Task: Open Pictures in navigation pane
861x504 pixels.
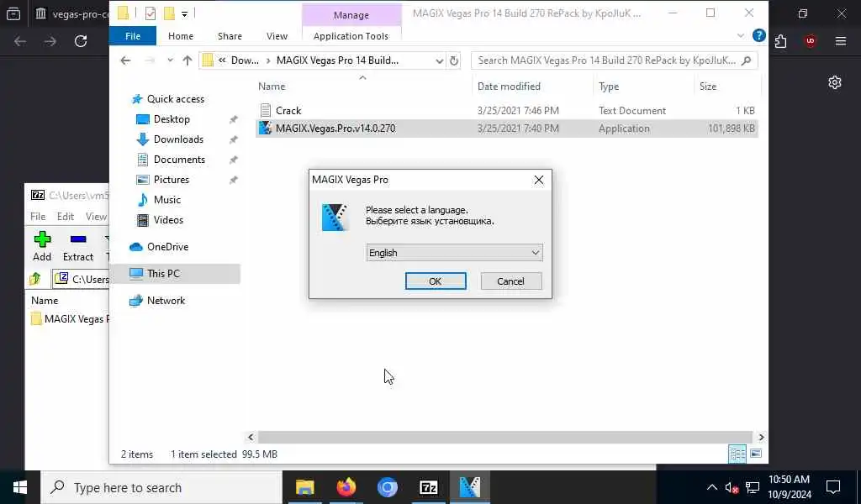Action: tap(171, 180)
